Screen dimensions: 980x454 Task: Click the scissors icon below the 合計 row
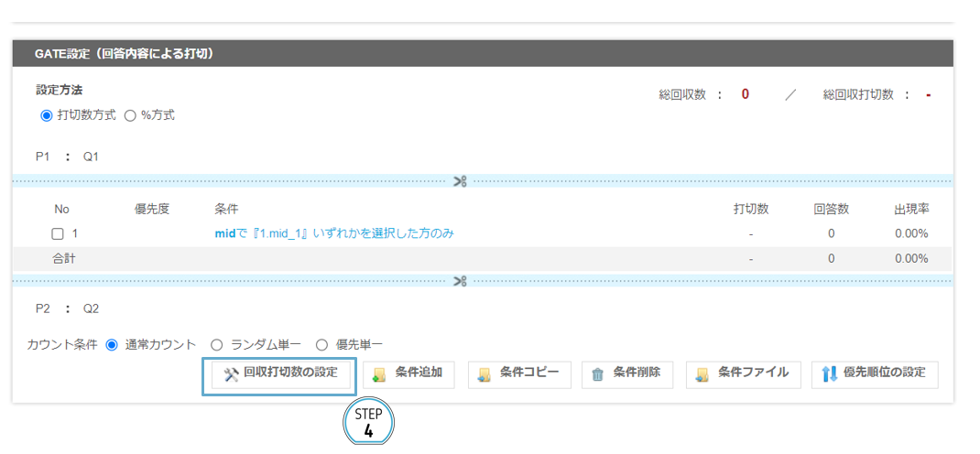click(460, 281)
